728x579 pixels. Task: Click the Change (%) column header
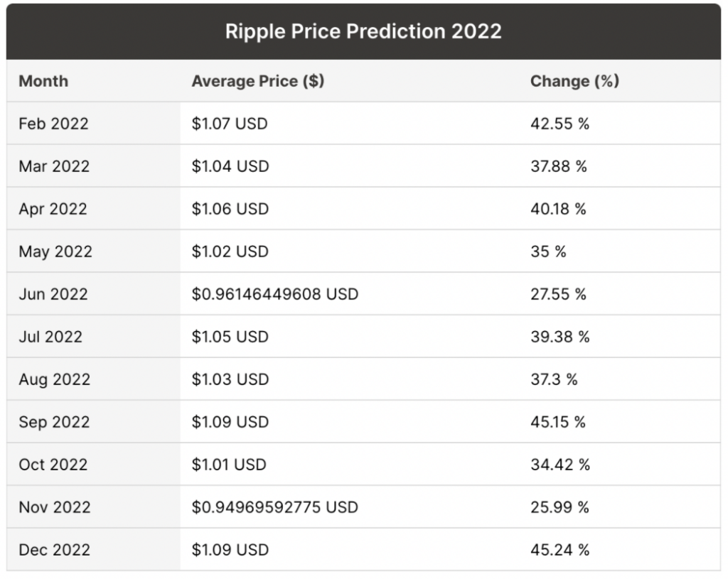pyautogui.click(x=574, y=81)
